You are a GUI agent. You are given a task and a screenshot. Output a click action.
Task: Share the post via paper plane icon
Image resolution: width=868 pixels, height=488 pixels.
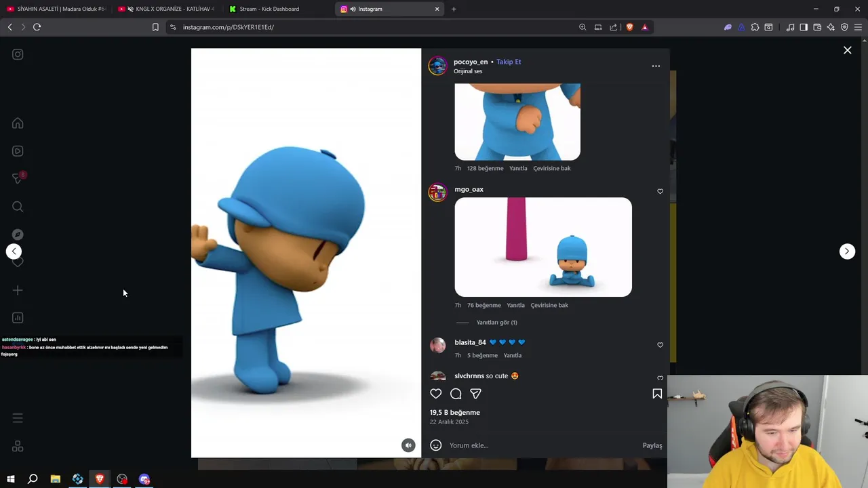pyautogui.click(x=476, y=394)
